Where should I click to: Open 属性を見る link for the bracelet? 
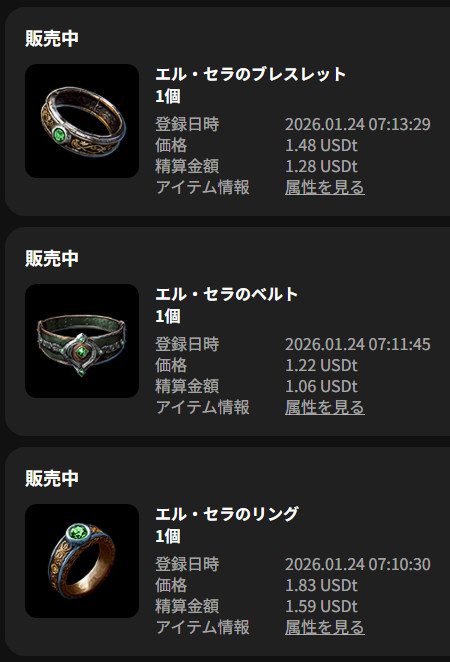click(325, 187)
